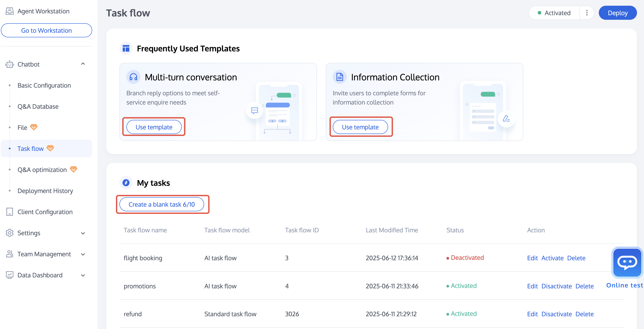This screenshot has height=329, width=644.
Task: Edit the flight booking task flow
Action: click(532, 258)
